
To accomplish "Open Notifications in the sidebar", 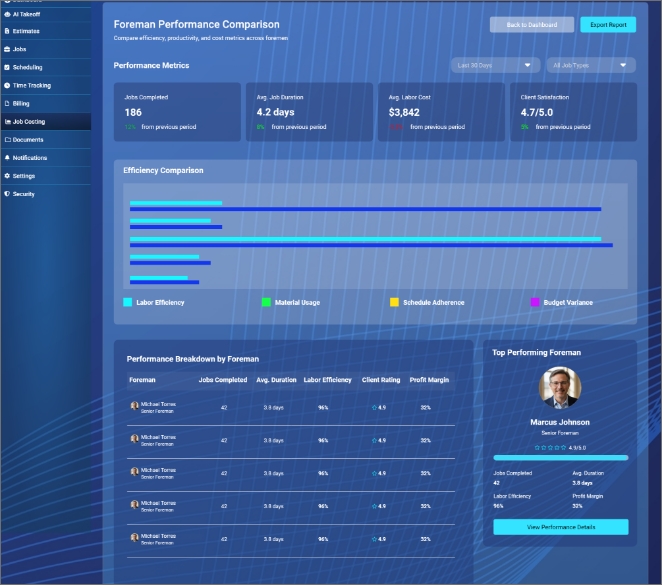I will [46, 158].
